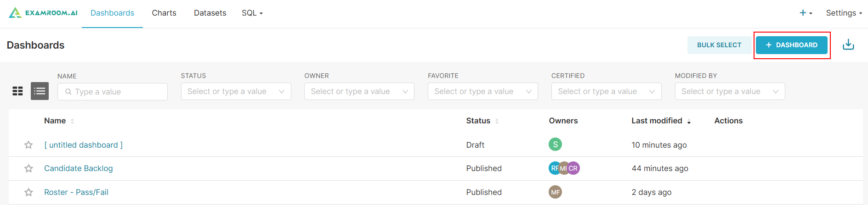Screen dimensions: 868x205
Task: Go to the Charts tab
Action: pos(164,13)
